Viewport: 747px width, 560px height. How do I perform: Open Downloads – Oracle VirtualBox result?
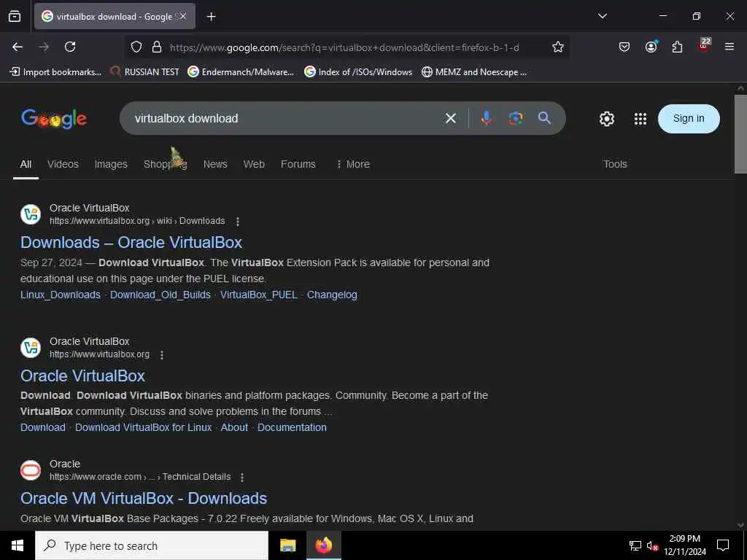(131, 242)
